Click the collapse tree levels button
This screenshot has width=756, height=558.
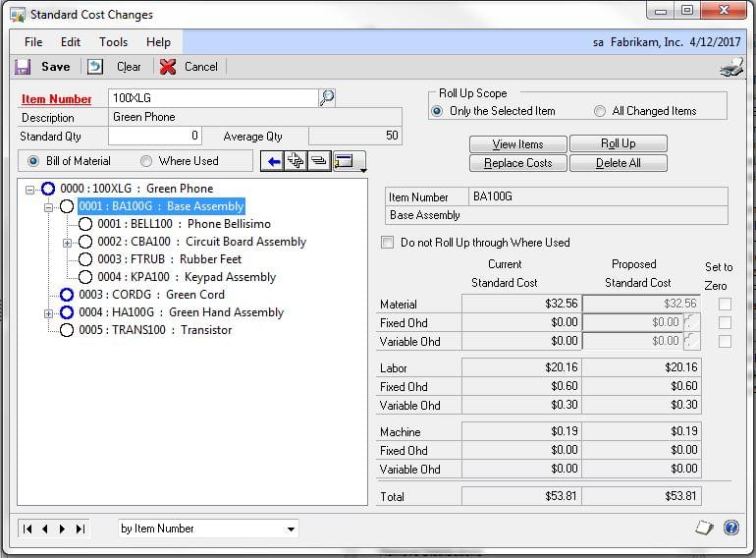[x=318, y=161]
